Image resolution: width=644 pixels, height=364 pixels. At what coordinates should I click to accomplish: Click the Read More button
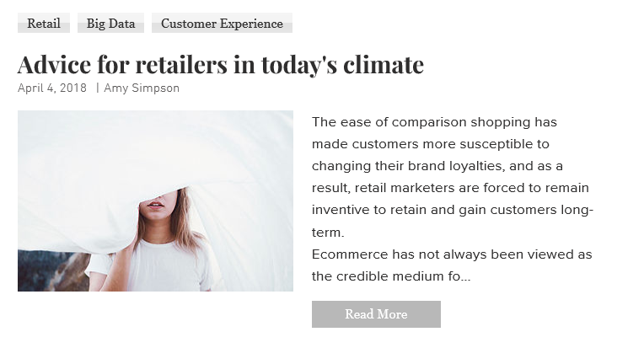pyautogui.click(x=376, y=314)
